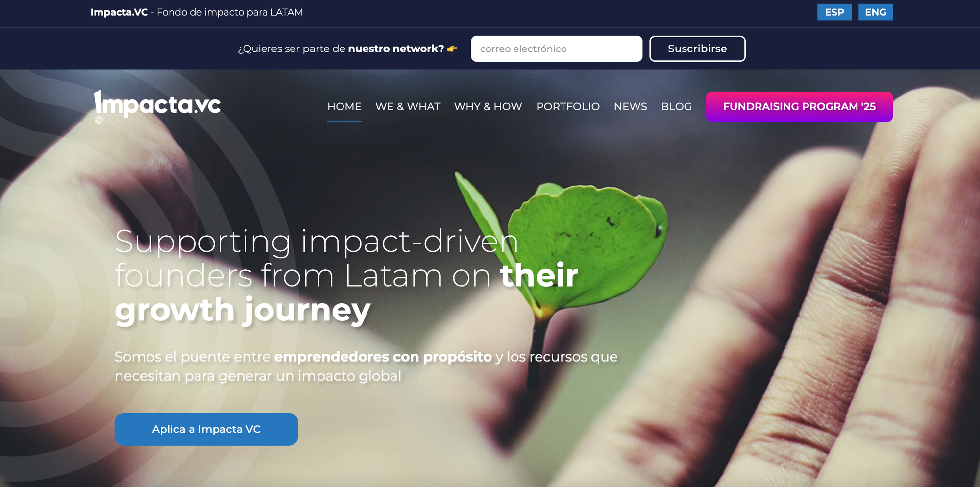The image size is (980, 487).
Task: Click the Impacta.vc logo
Action: click(157, 104)
